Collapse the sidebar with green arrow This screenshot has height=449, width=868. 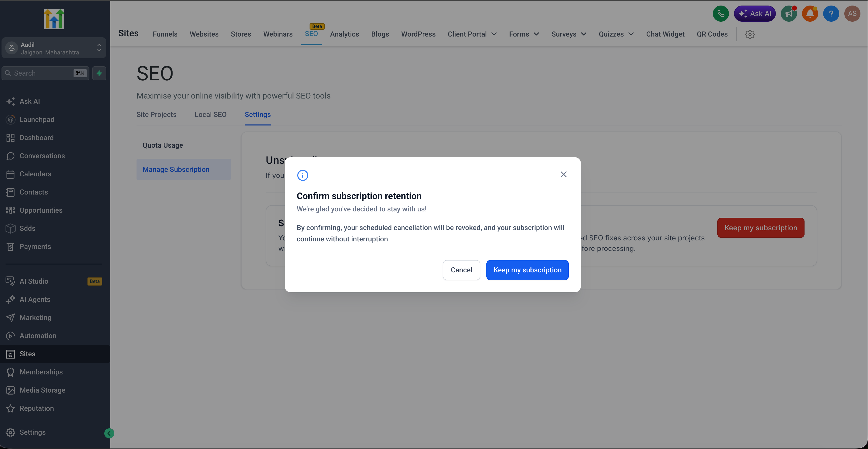(109, 433)
